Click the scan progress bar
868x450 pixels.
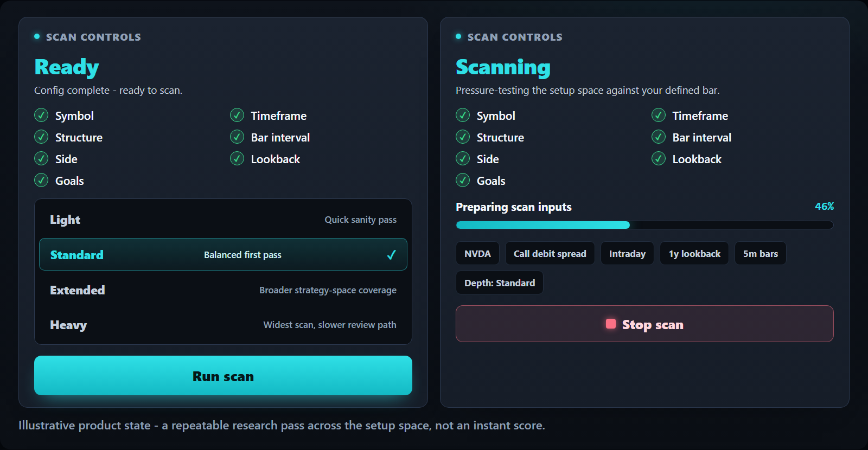click(x=644, y=225)
